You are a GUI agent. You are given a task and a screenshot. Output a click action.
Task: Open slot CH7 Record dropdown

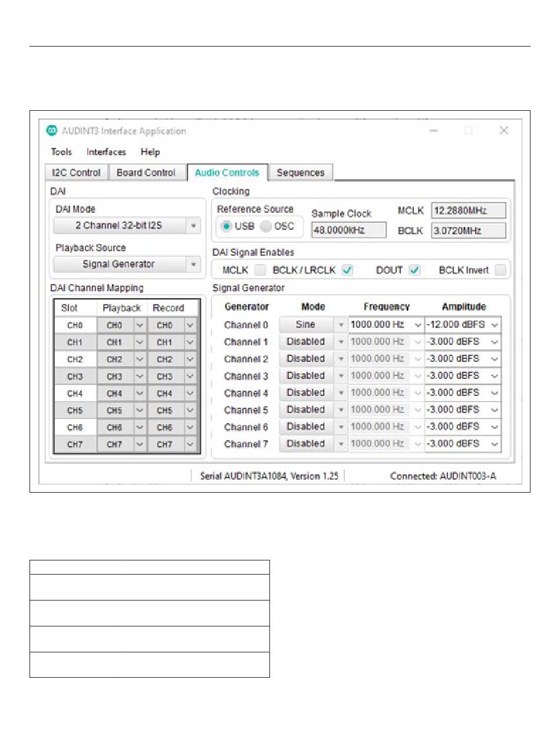coord(190,445)
